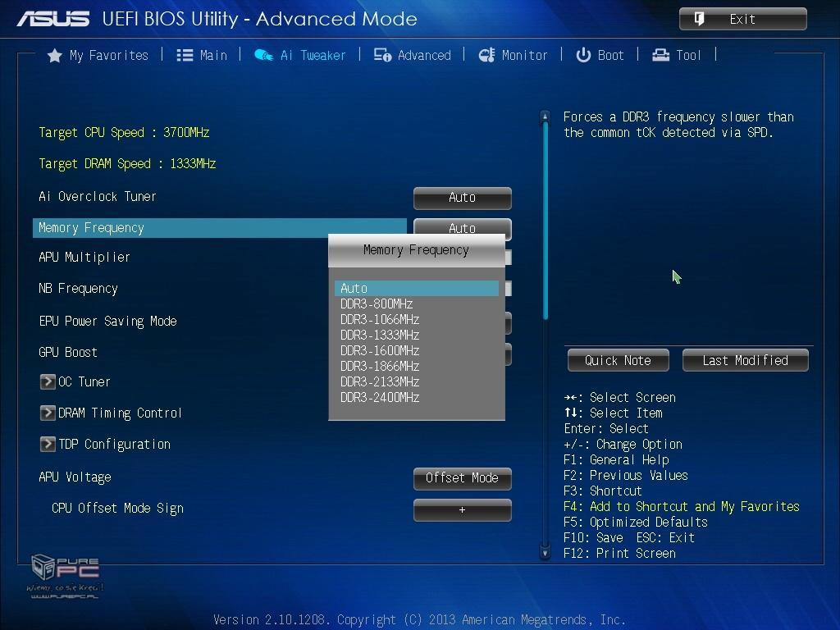
Task: Choose Auto in Memory Frequency list
Action: (x=416, y=288)
